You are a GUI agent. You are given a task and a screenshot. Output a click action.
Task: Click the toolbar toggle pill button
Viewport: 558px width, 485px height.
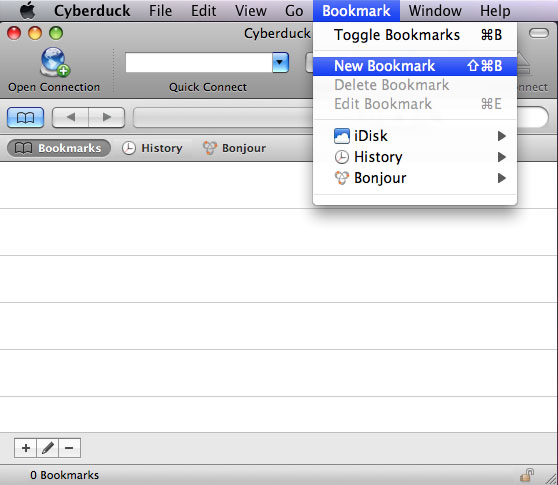(539, 33)
